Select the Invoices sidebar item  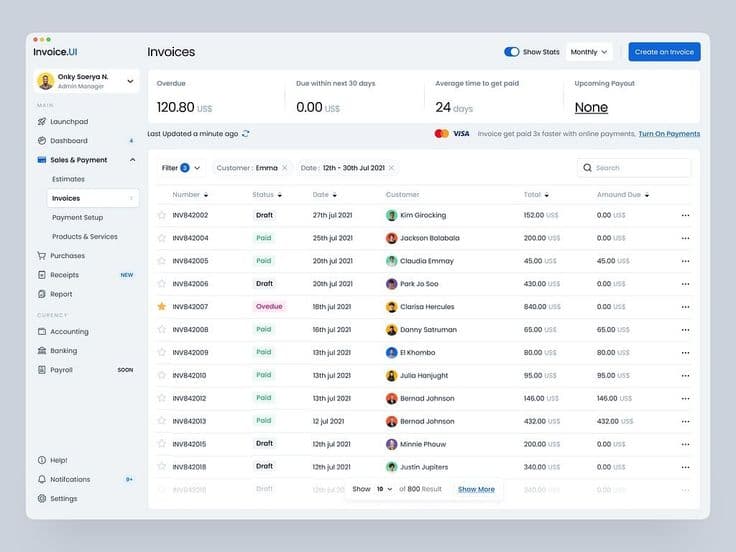(x=92, y=199)
